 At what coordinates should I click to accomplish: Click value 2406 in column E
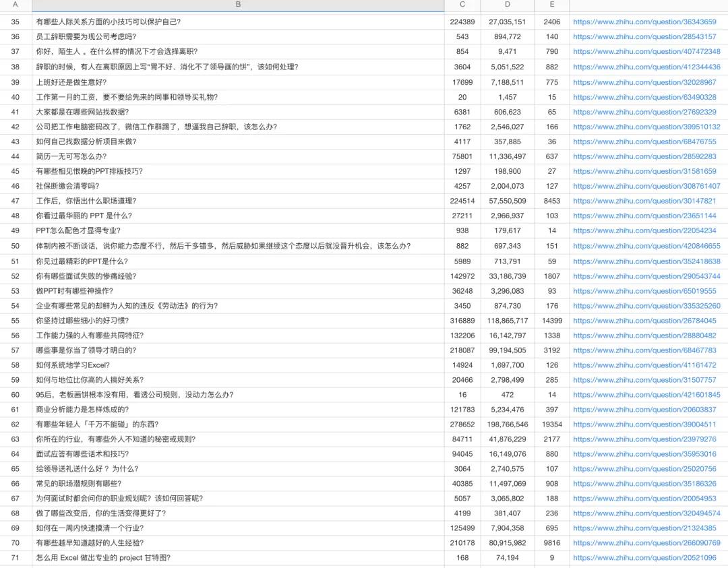[551, 22]
